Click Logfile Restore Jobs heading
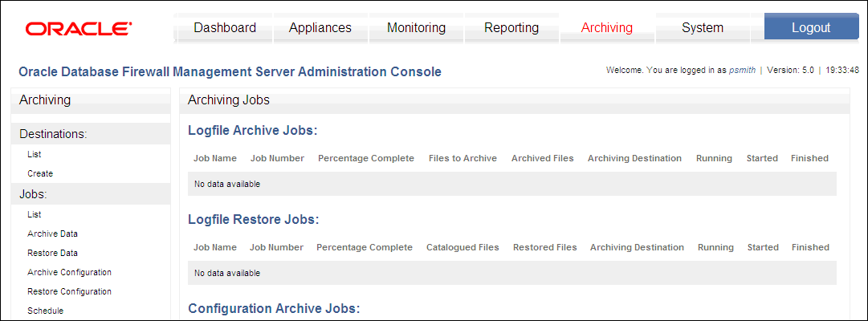Screen dimensions: 868x321 click(x=254, y=219)
